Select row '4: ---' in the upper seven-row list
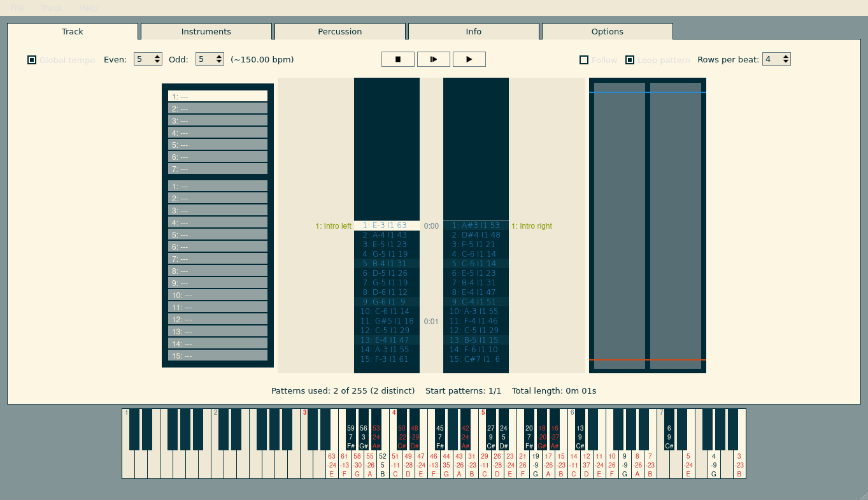The width and height of the screenshot is (868, 500). (218, 132)
